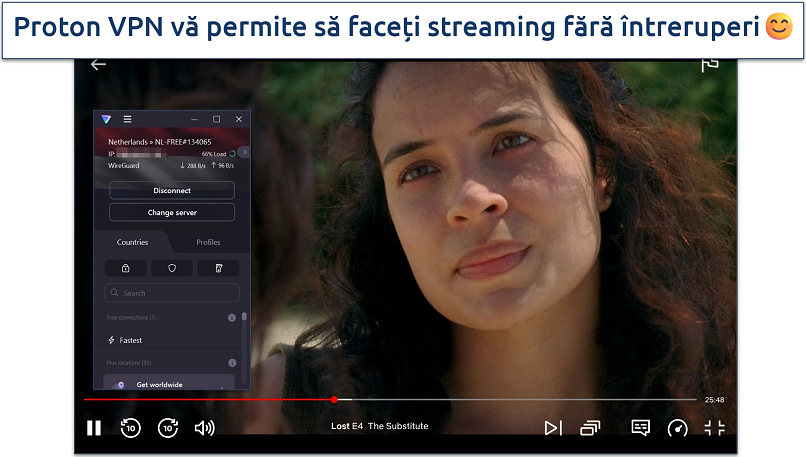Image resolution: width=806 pixels, height=457 pixels.
Task: Click the volume speaker icon
Action: pos(205,428)
